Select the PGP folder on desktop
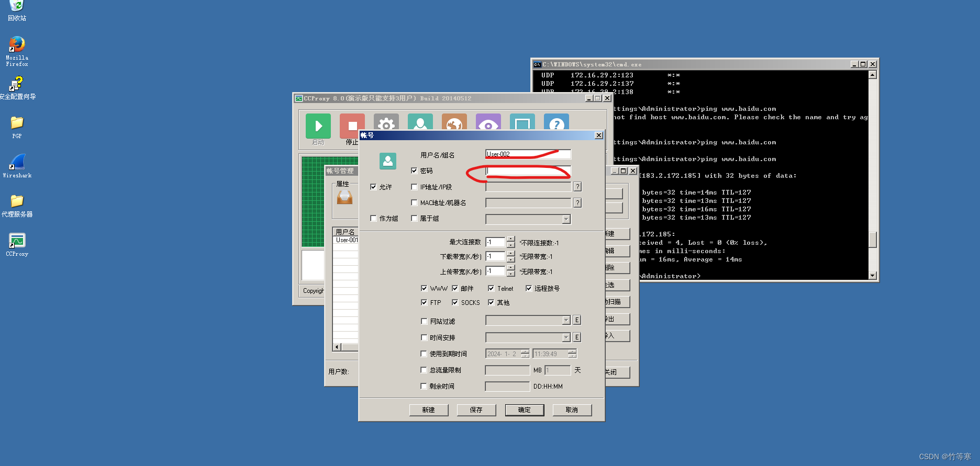Image resolution: width=980 pixels, height=466 pixels. click(x=17, y=127)
